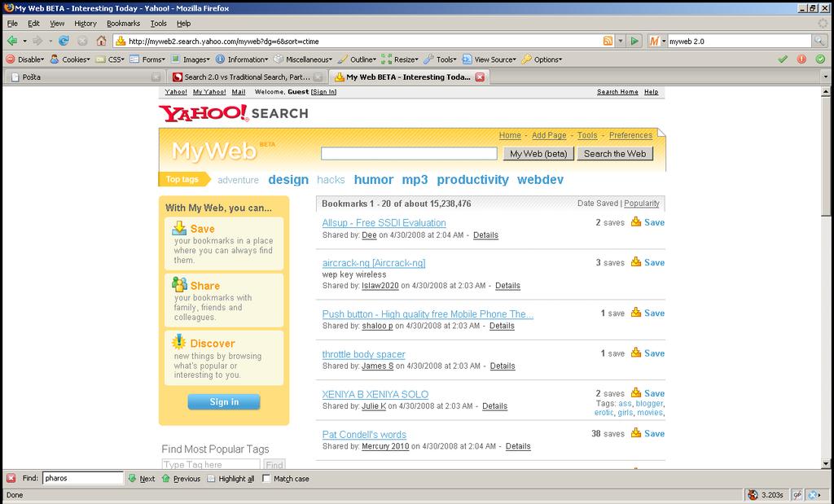This screenshot has height=504, width=834.
Task: Click Save icon for Pat Condell's words
Action: tap(636, 433)
